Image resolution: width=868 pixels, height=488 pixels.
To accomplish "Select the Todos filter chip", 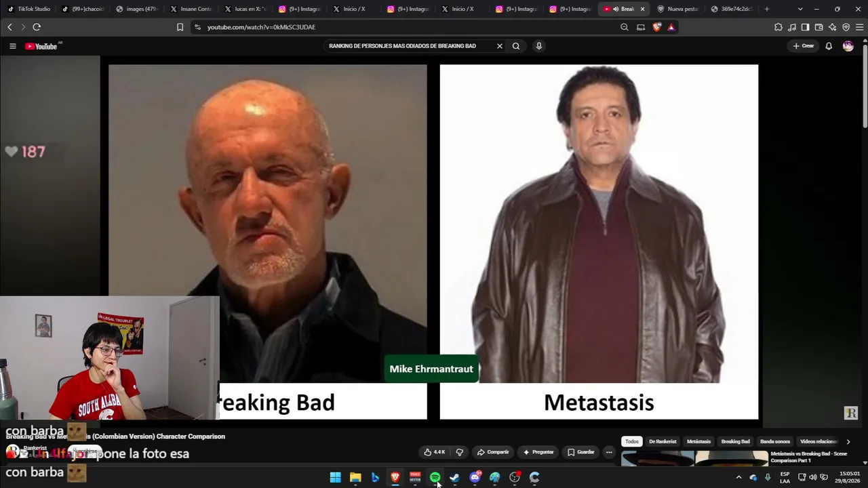I will coord(632,441).
